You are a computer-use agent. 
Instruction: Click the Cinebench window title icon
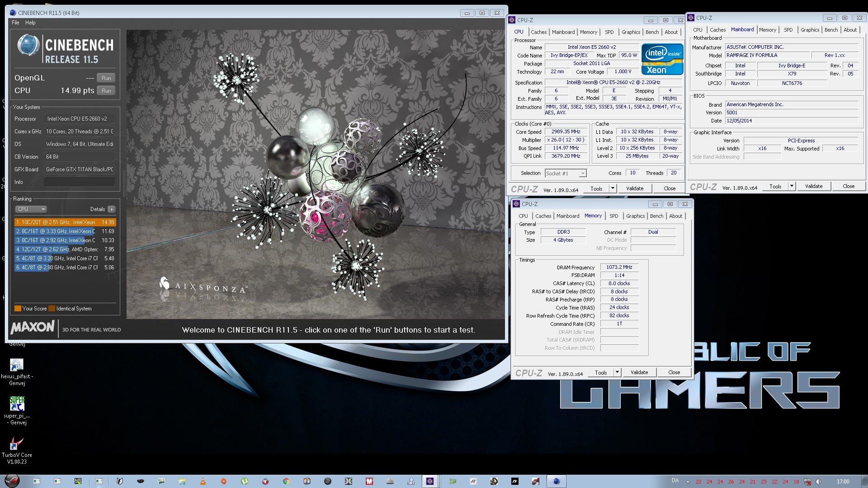tap(13, 13)
